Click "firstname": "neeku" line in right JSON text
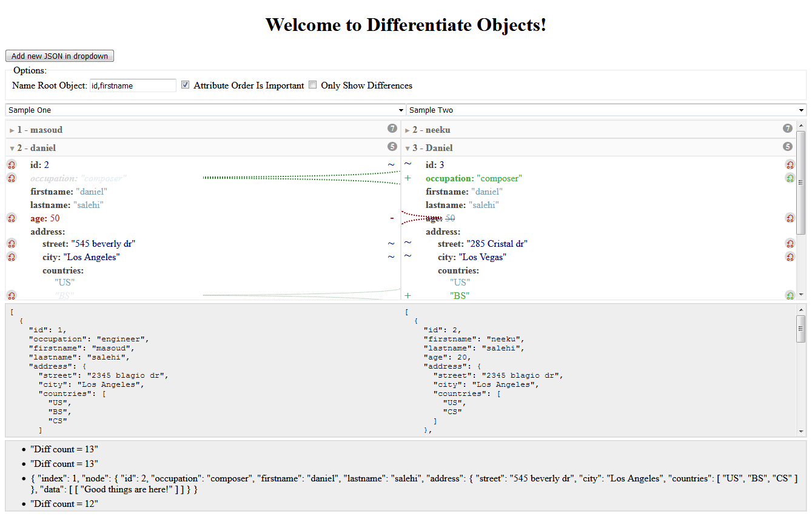This screenshot has height=519, width=812. (474, 339)
